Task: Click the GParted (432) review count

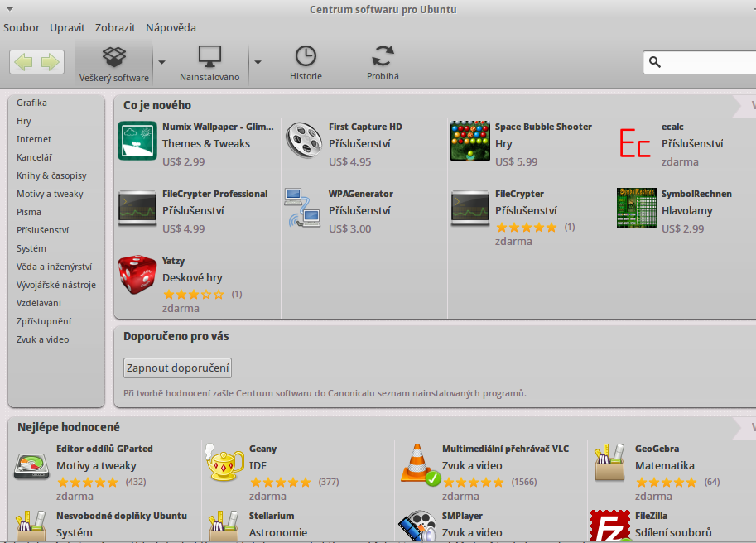Action: pos(136,482)
